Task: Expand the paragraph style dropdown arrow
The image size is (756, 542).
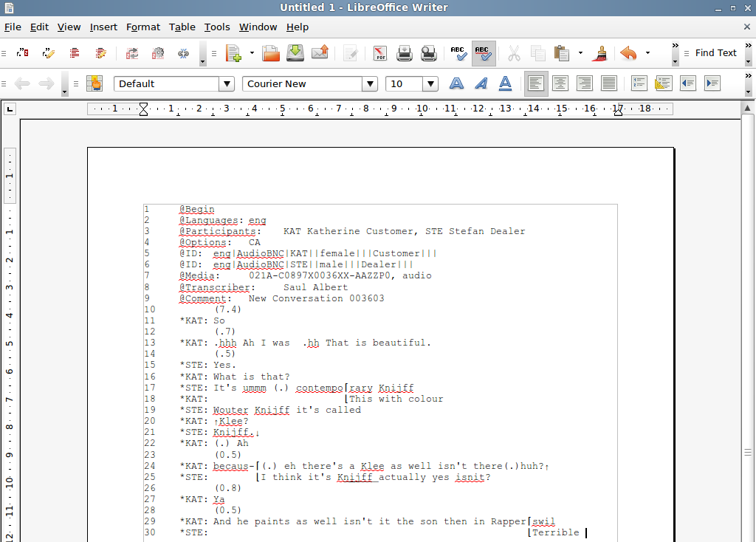Action: [x=226, y=84]
